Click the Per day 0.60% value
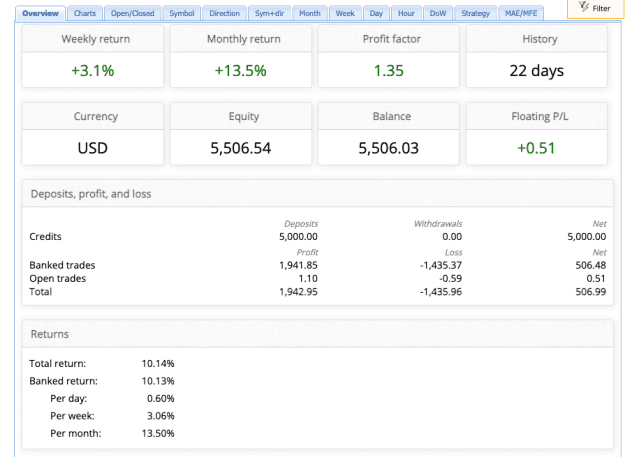 click(161, 399)
